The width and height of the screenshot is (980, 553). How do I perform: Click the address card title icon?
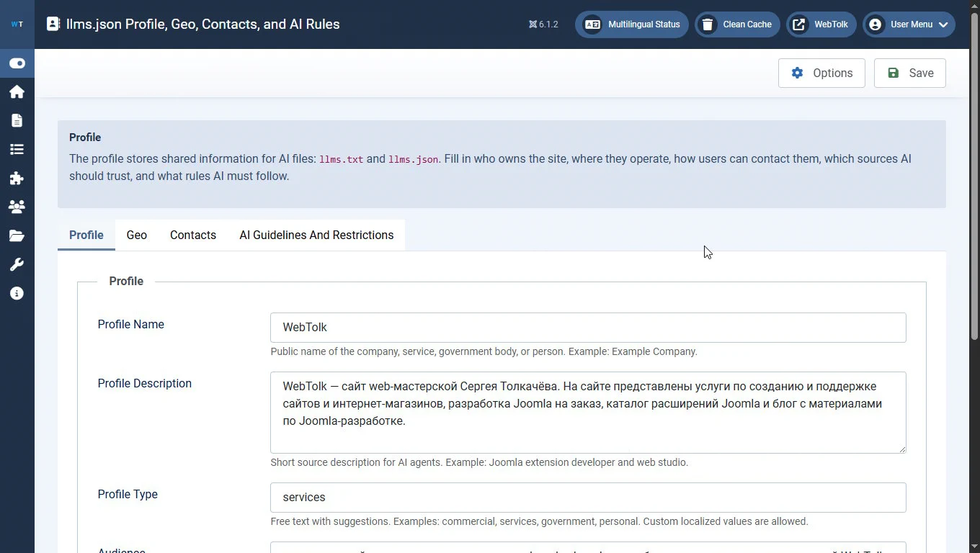tap(53, 24)
